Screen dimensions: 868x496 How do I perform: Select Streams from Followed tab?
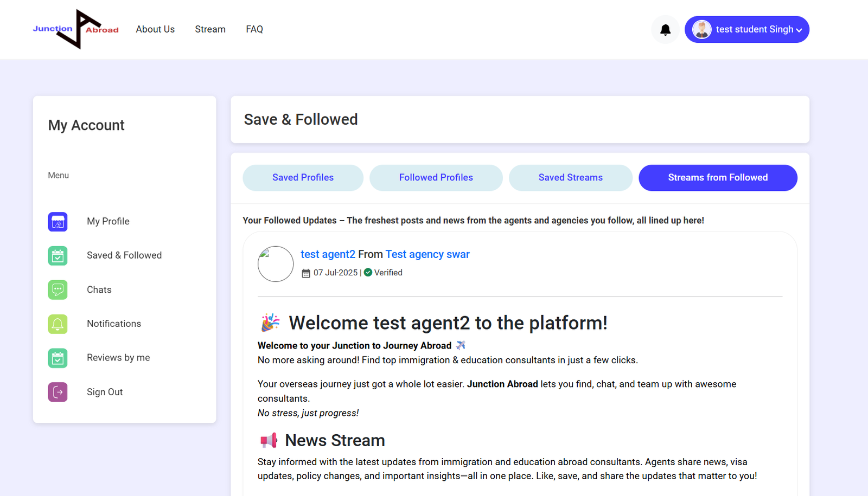point(717,178)
